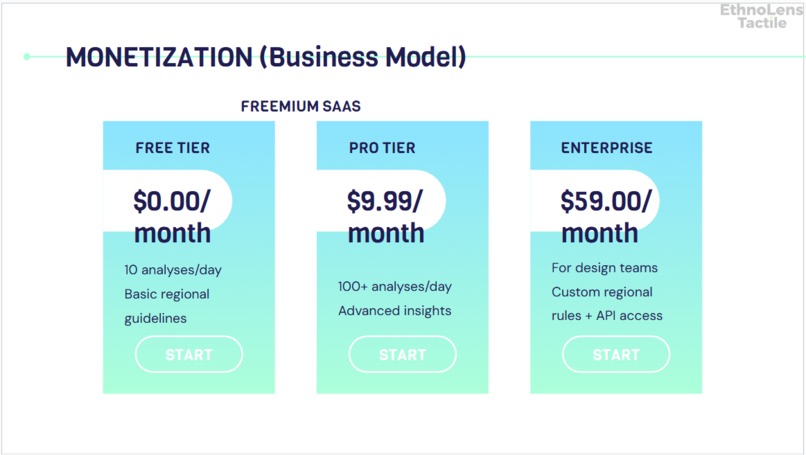Click START button in Free Tier card
Image resolution: width=806 pixels, height=455 pixels.
(189, 354)
